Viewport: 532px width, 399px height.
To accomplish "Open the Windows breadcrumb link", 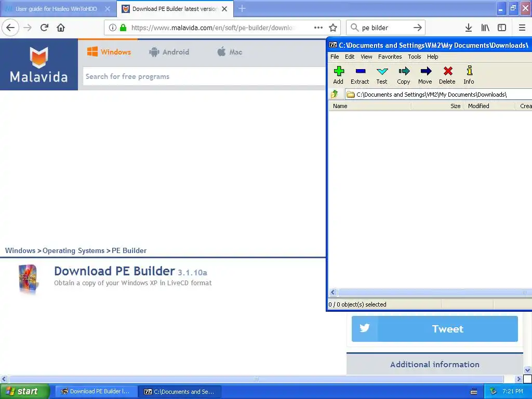I will pos(20,250).
